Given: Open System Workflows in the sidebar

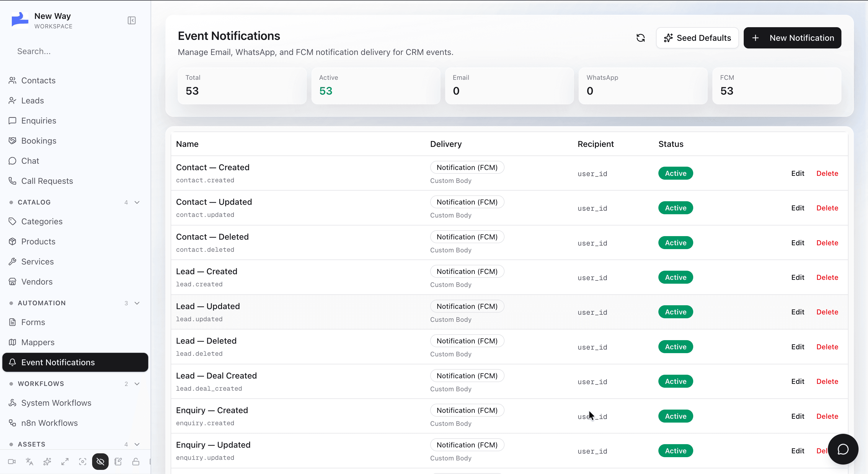Looking at the screenshot, I should (75, 403).
